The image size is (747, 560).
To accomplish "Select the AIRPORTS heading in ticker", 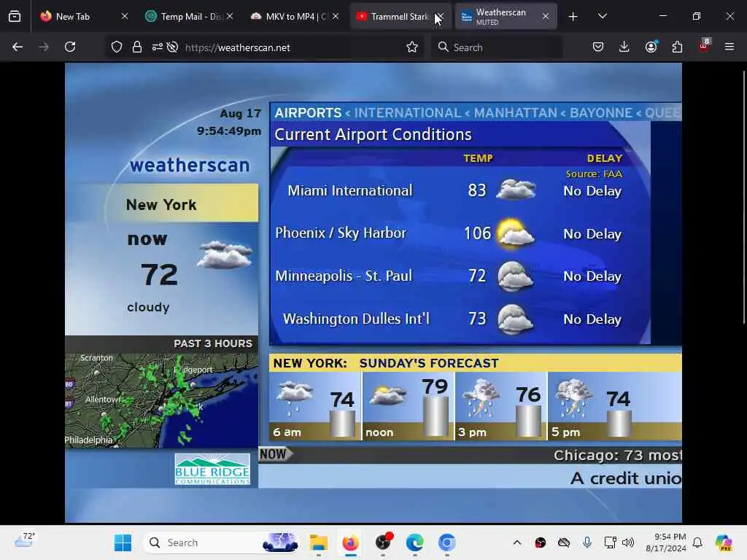I will pyautogui.click(x=308, y=113).
